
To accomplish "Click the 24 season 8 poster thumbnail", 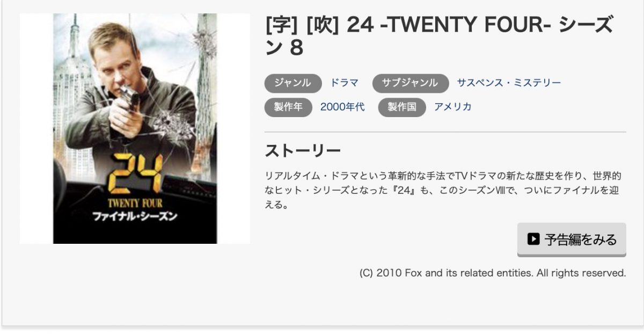I will click(x=135, y=129).
